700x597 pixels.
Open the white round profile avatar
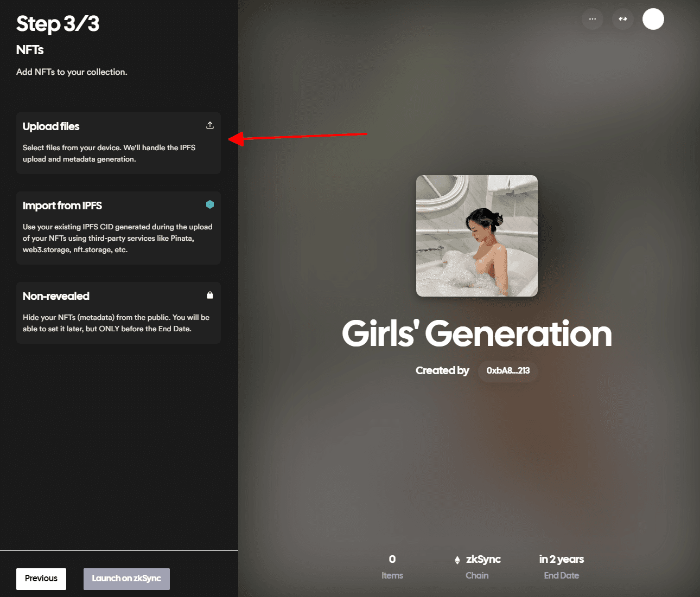[653, 19]
